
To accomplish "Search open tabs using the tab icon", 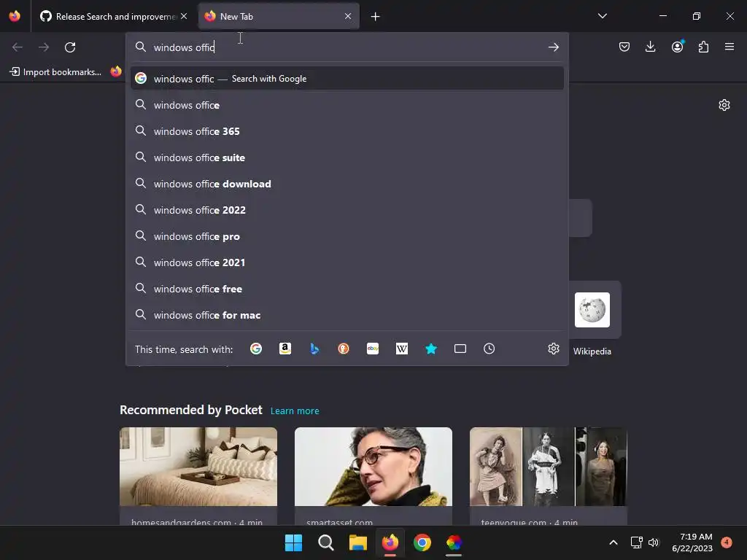I will [x=460, y=349].
